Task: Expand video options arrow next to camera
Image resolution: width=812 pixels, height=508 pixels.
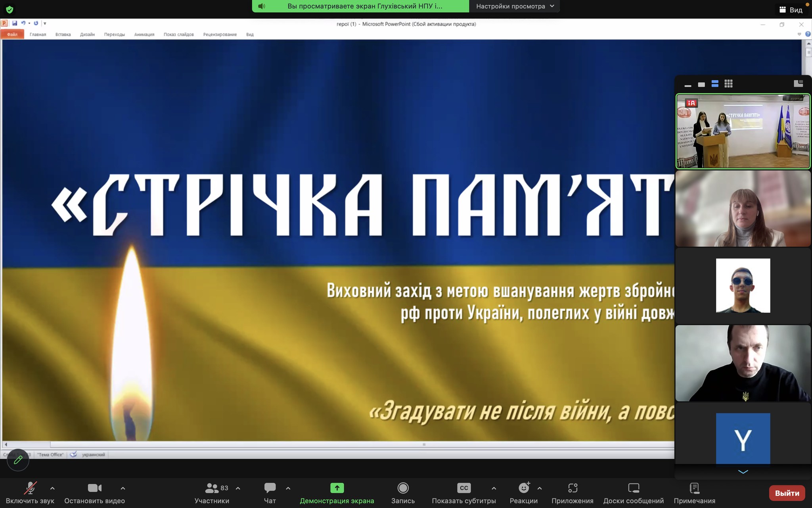Action: 123,488
